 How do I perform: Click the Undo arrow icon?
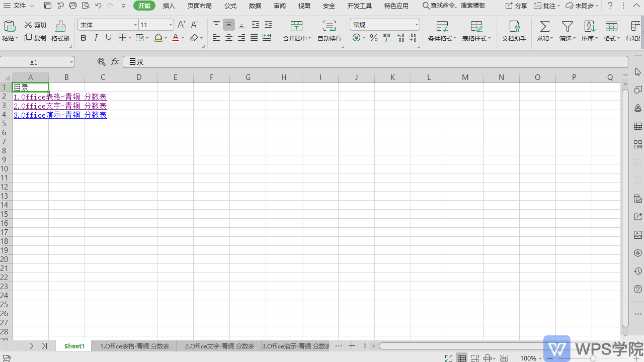click(98, 6)
